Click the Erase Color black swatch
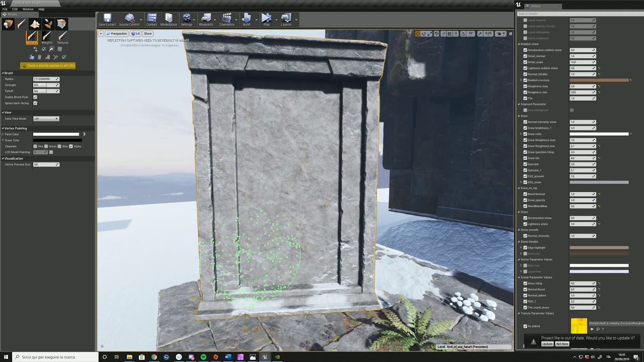The image size is (644, 362). [x=57, y=140]
